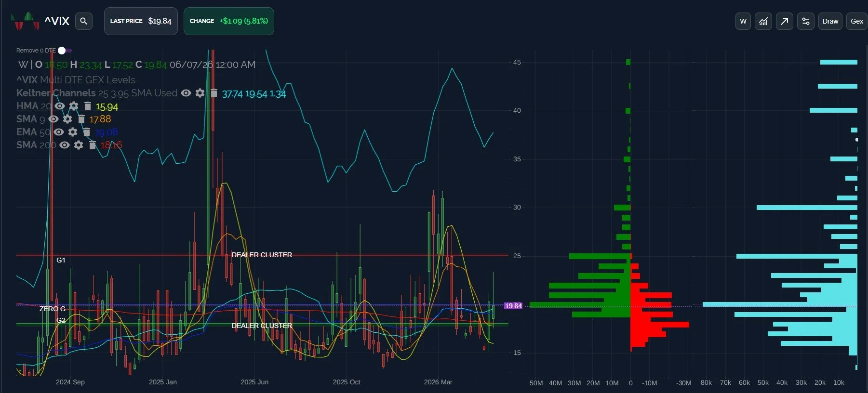This screenshot has width=868, height=393.
Task: Click the HMA value 15.94
Action: click(x=107, y=107)
